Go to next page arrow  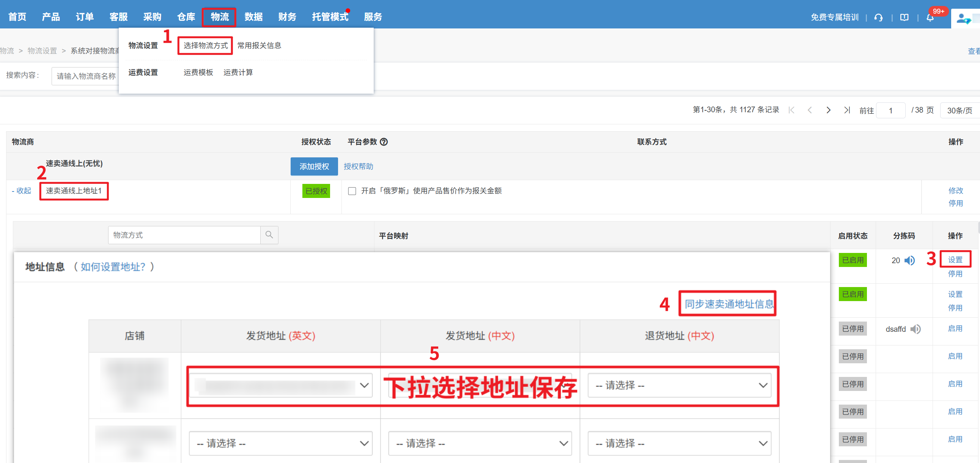click(828, 110)
